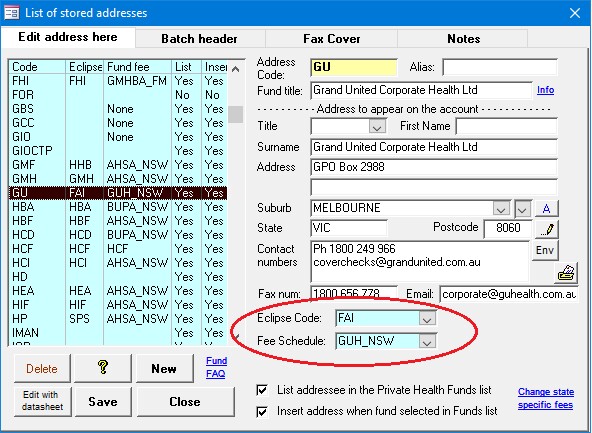Click the Fax num input field
Screen dimensions: 592x433
(354, 294)
